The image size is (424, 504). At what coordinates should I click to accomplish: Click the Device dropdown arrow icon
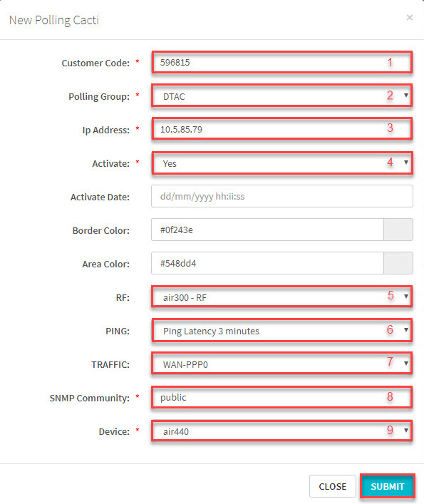406,431
